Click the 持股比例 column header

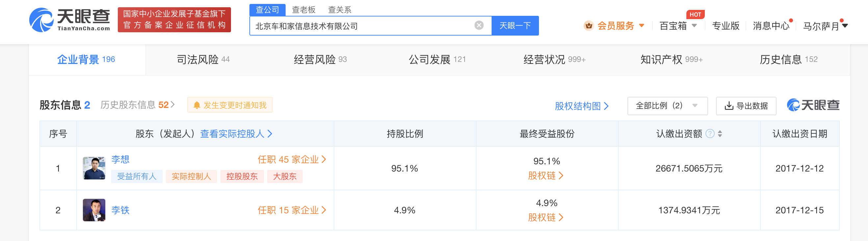pyautogui.click(x=405, y=134)
